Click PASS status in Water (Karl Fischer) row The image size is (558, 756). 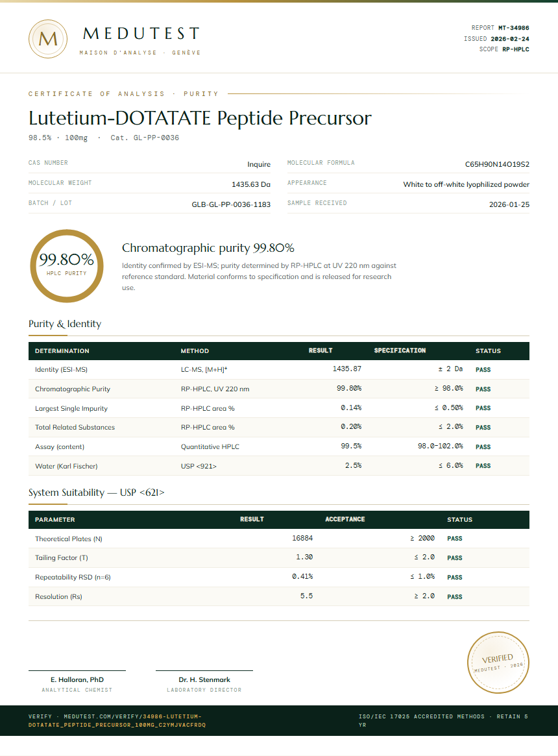[x=483, y=466]
